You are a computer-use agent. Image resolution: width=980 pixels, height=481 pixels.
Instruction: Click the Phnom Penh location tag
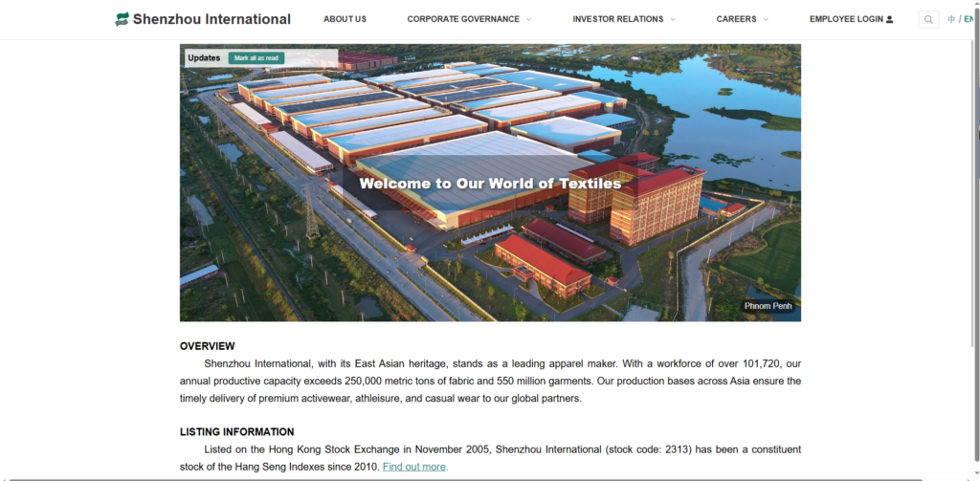tap(768, 306)
